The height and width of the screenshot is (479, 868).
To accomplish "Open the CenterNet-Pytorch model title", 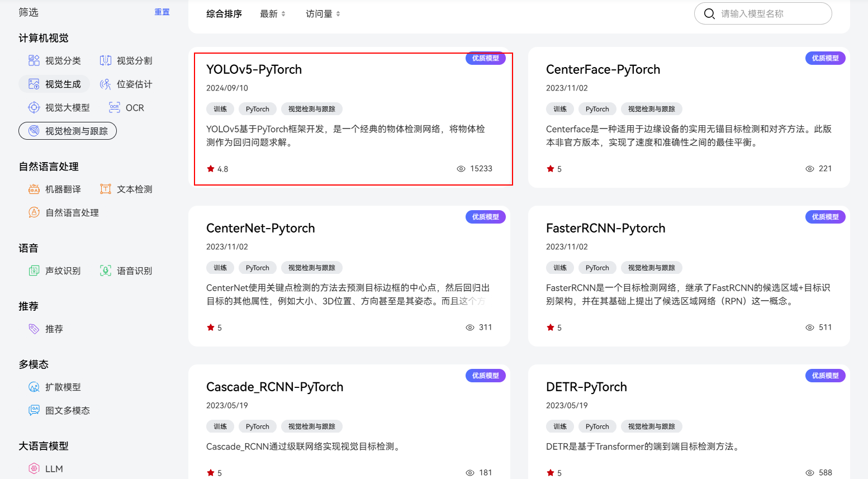I will pos(260,228).
